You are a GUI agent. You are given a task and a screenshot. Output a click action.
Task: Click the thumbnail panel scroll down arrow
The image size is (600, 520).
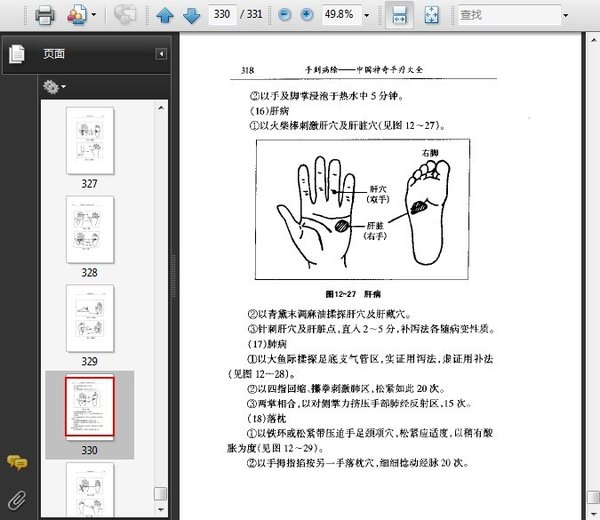(x=161, y=510)
